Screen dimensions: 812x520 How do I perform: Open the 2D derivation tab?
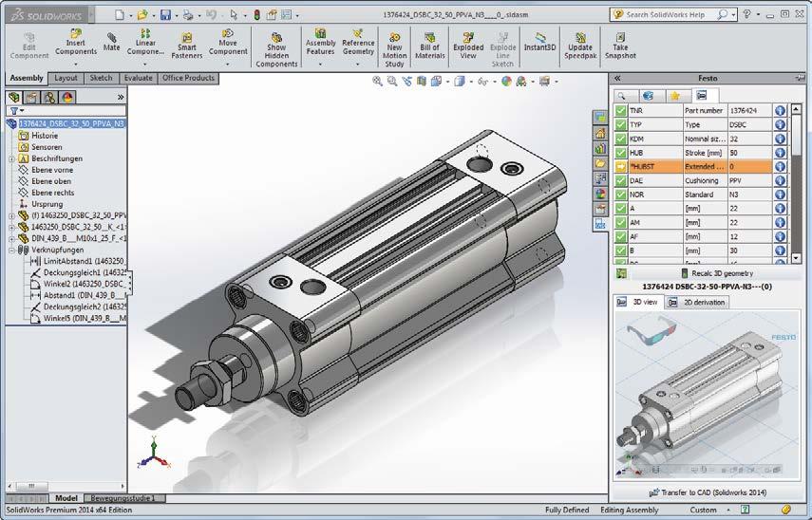(697, 302)
